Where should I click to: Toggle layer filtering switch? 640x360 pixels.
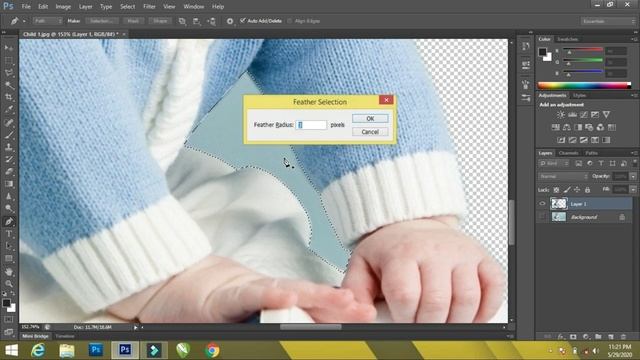634,163
